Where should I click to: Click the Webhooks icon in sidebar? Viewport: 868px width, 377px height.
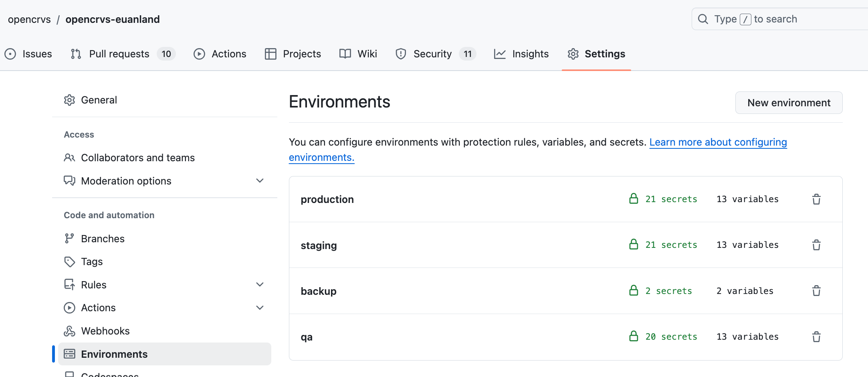[69, 331]
